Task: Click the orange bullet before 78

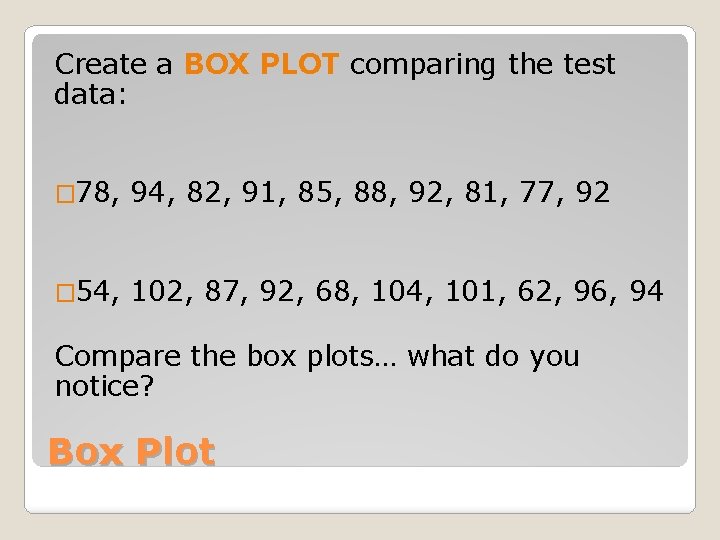Action: pos(65,194)
